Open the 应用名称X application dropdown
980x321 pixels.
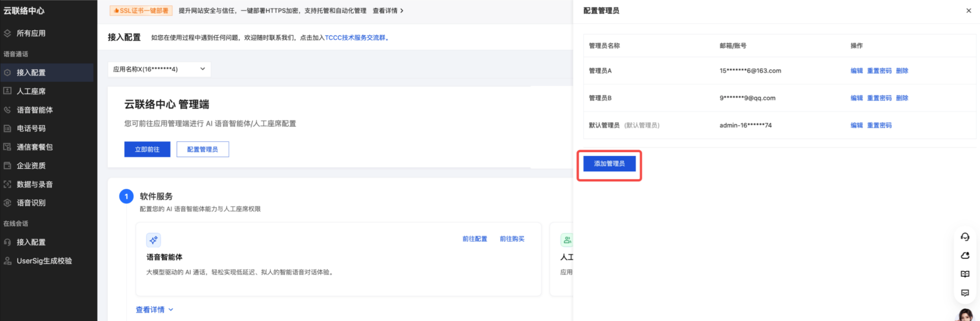click(x=159, y=69)
